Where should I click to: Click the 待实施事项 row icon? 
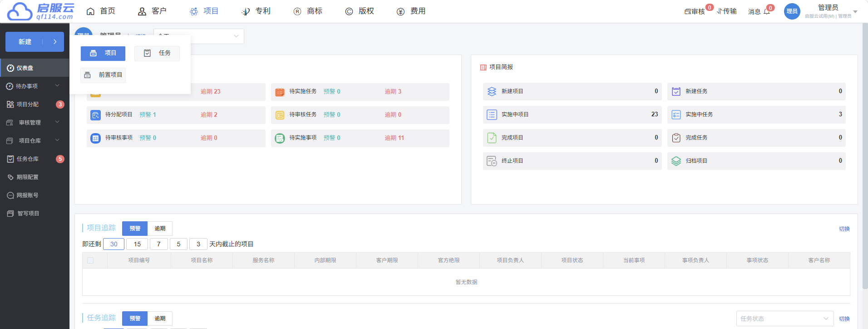click(x=280, y=138)
